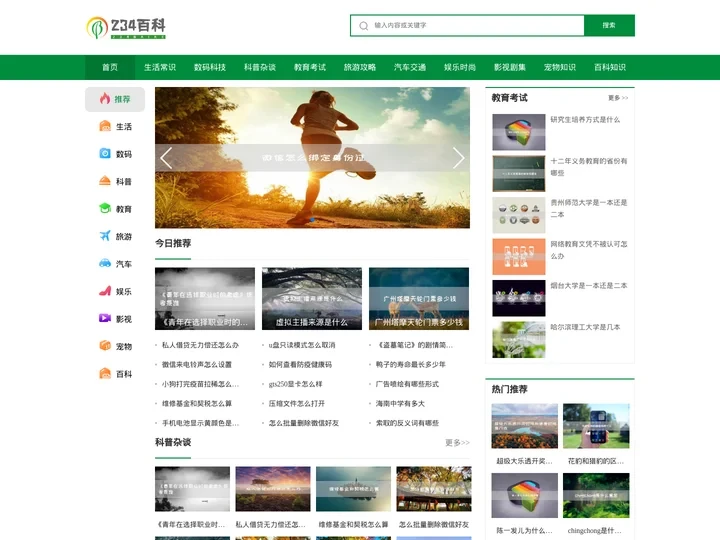Select the blue carousel indicator dot
Viewport: 720px width, 540px height.
[312, 220]
